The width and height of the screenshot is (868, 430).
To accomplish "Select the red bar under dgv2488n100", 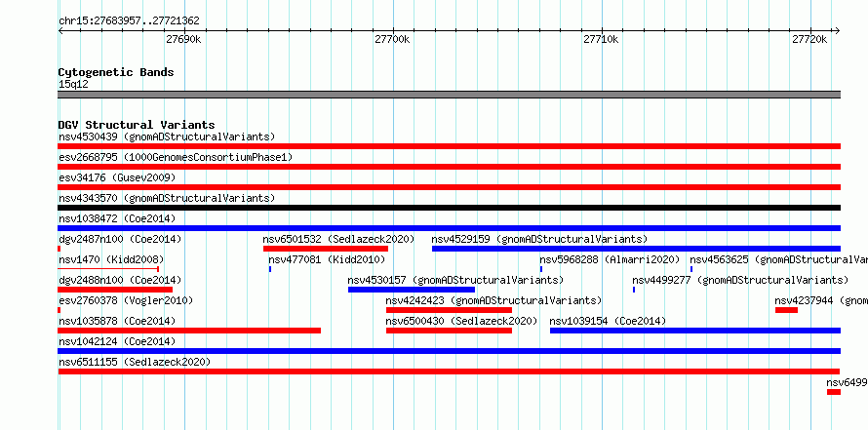I will 115,290.
